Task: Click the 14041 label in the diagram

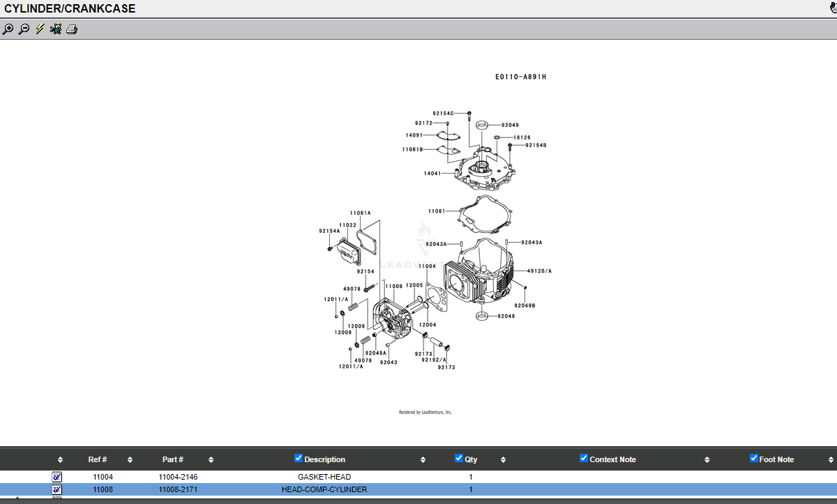Action: point(432,173)
